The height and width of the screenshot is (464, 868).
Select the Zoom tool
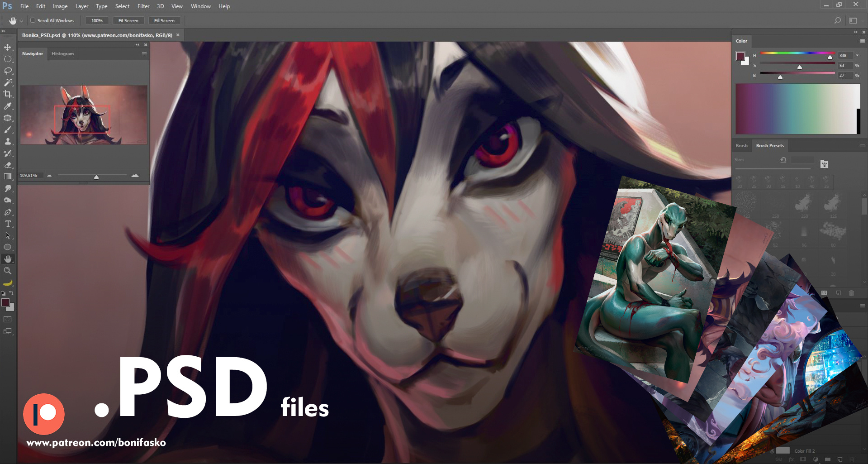pyautogui.click(x=8, y=271)
